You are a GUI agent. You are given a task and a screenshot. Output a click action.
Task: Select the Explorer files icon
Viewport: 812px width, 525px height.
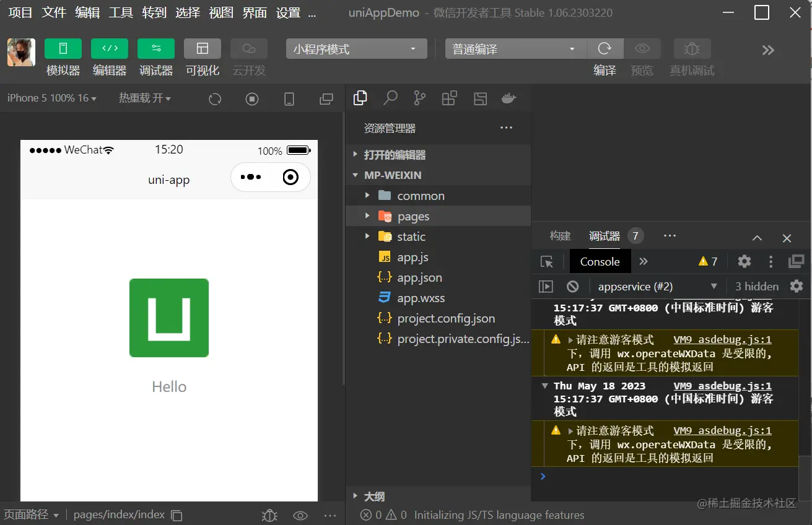(360, 98)
